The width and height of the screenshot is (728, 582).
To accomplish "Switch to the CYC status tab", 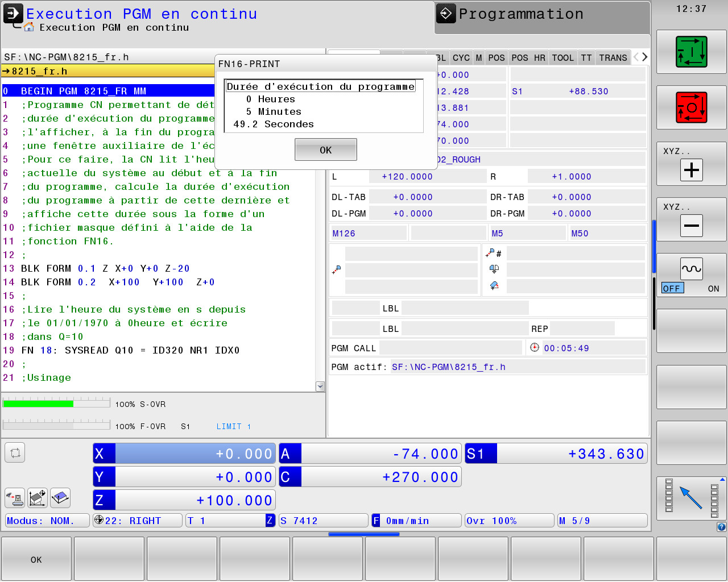I will tap(461, 57).
